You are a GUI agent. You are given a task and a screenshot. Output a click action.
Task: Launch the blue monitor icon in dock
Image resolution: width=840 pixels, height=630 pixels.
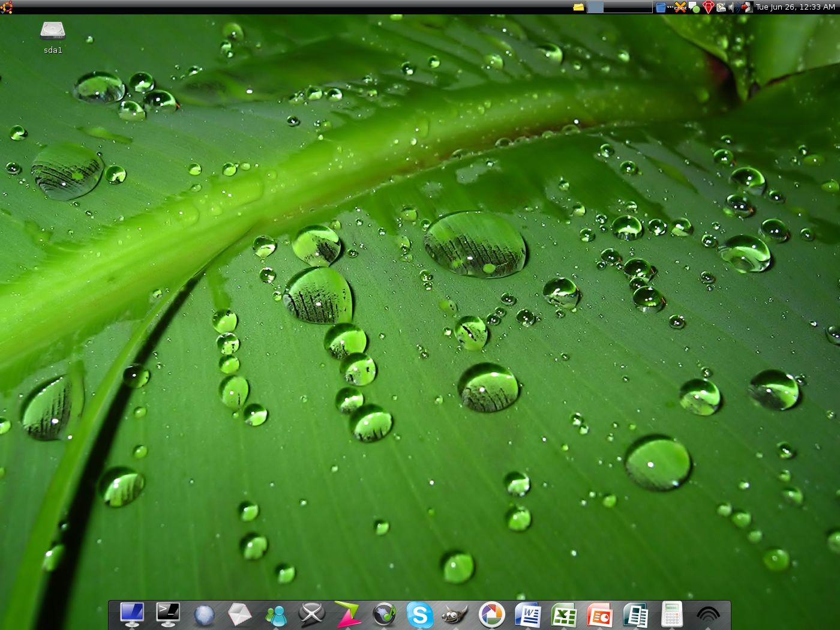click(x=132, y=614)
